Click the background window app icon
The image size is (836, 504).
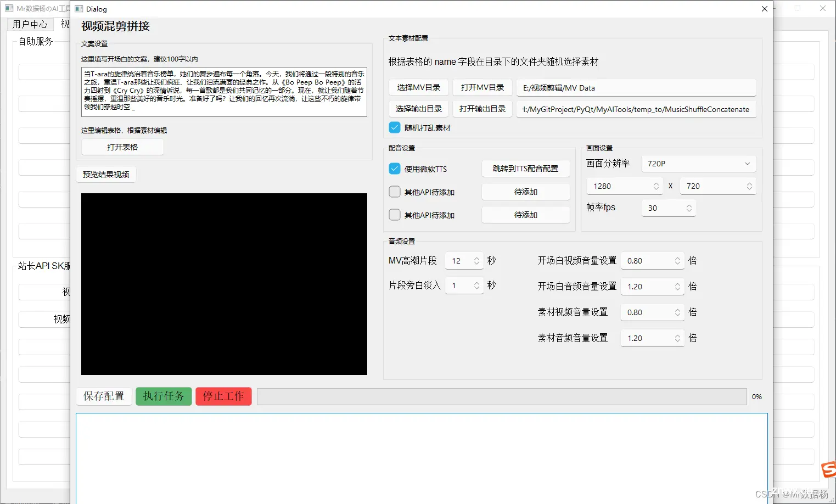click(x=9, y=9)
